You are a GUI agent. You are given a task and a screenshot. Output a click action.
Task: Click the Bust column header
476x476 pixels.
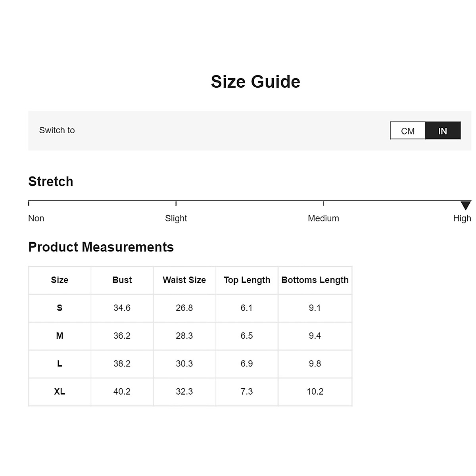(122, 280)
